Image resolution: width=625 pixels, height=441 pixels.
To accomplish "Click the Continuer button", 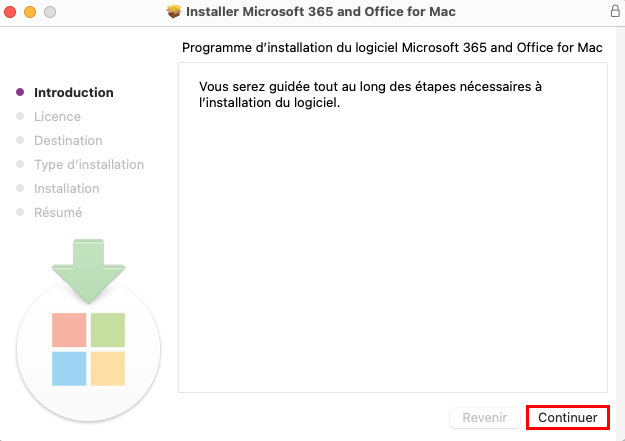I will click(x=568, y=417).
